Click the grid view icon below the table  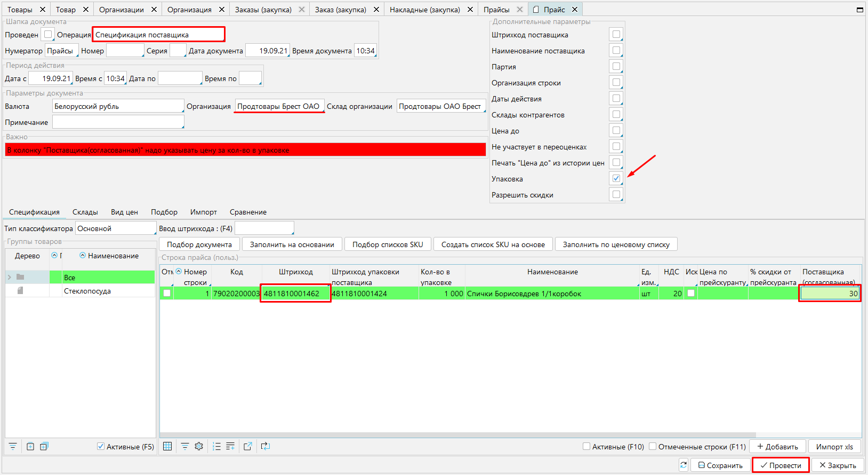pyautogui.click(x=167, y=447)
